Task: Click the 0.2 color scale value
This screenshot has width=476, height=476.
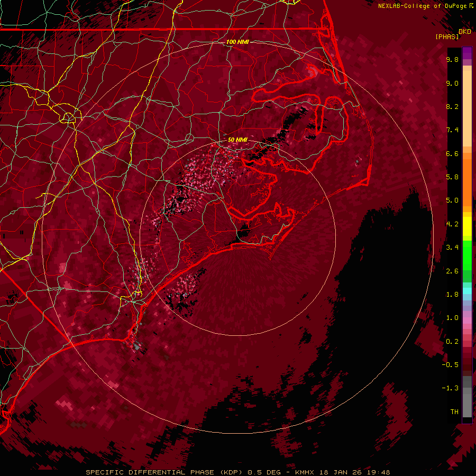Action: tap(452, 342)
